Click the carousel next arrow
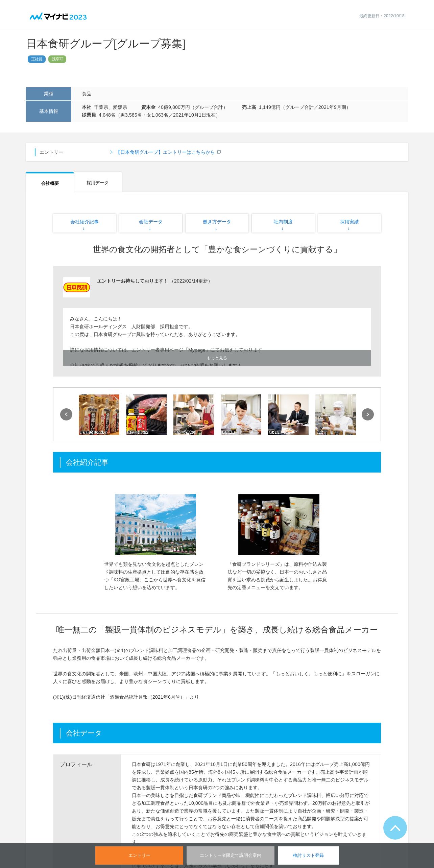The image size is (434, 868). point(368,414)
